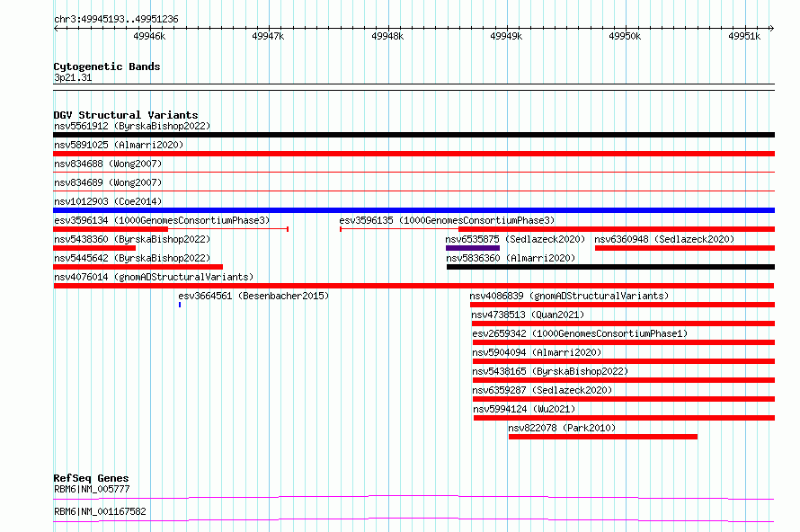800x532 pixels.
Task: Click the 49948k ruler position
Action: [x=387, y=36]
